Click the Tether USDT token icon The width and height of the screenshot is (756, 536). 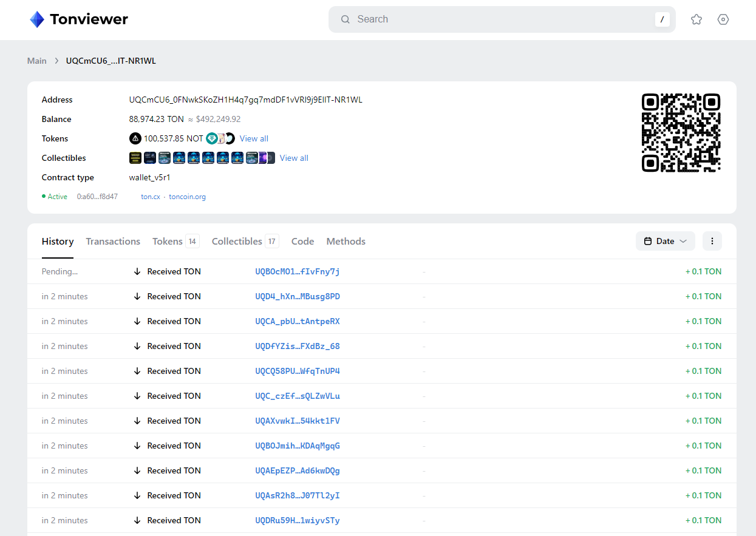pos(211,138)
